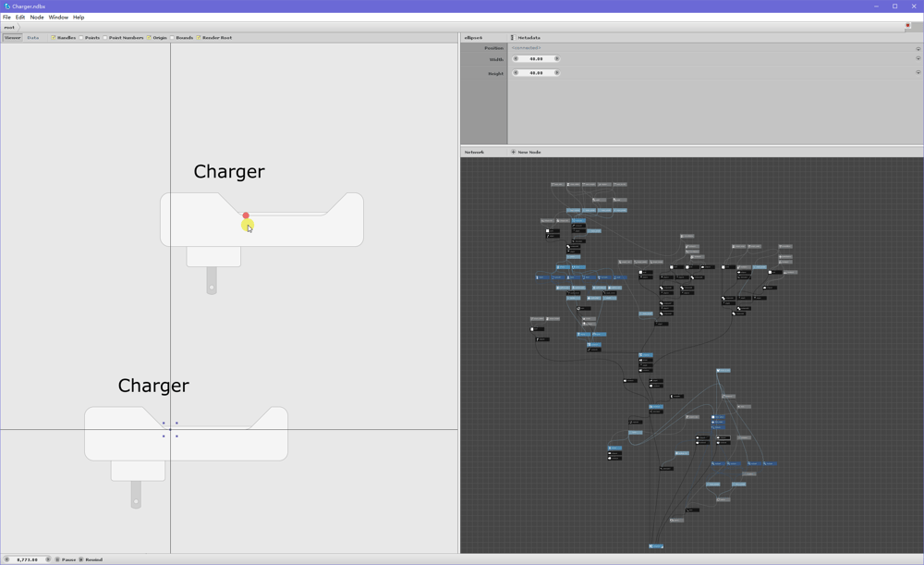Open the Edit menu

20,17
